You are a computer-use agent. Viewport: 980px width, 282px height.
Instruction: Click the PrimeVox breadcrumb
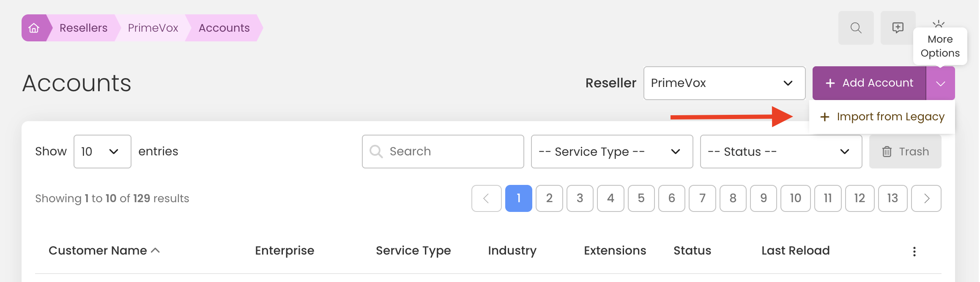coord(153,28)
